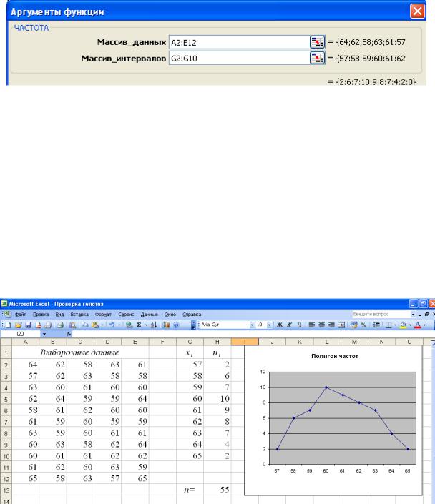This screenshot has height=504, width=435.
Task: Click the Выборочные данные heading cell
Action: pos(79,352)
